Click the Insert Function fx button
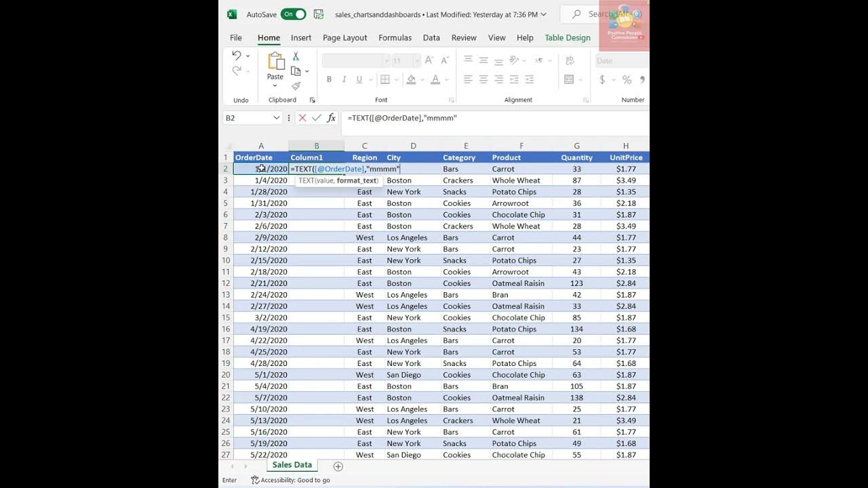This screenshot has height=488, width=868. coord(332,118)
